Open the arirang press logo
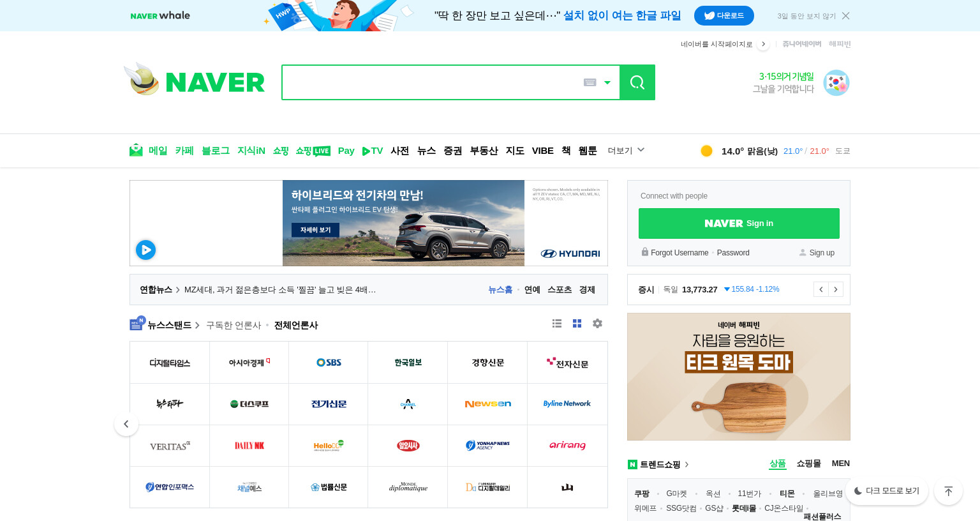 567,446
